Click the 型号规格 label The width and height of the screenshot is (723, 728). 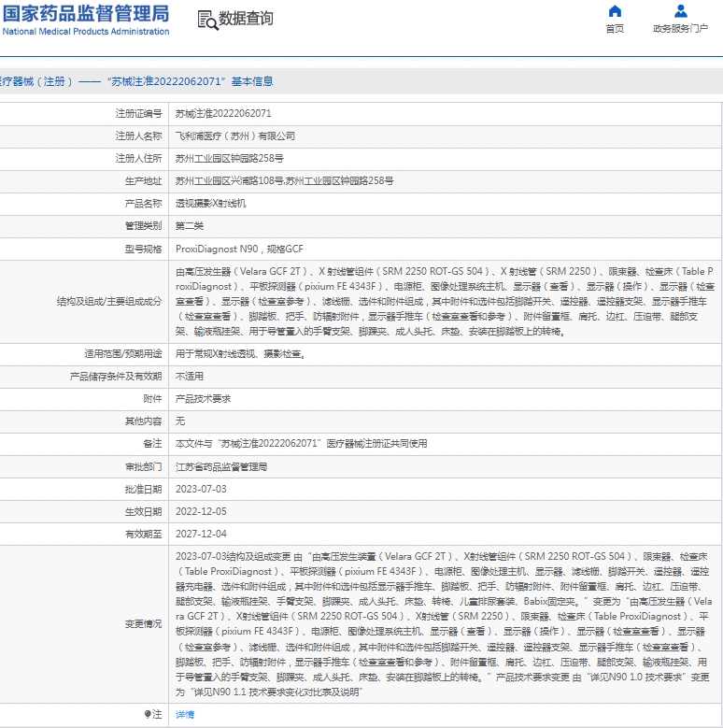(x=143, y=250)
